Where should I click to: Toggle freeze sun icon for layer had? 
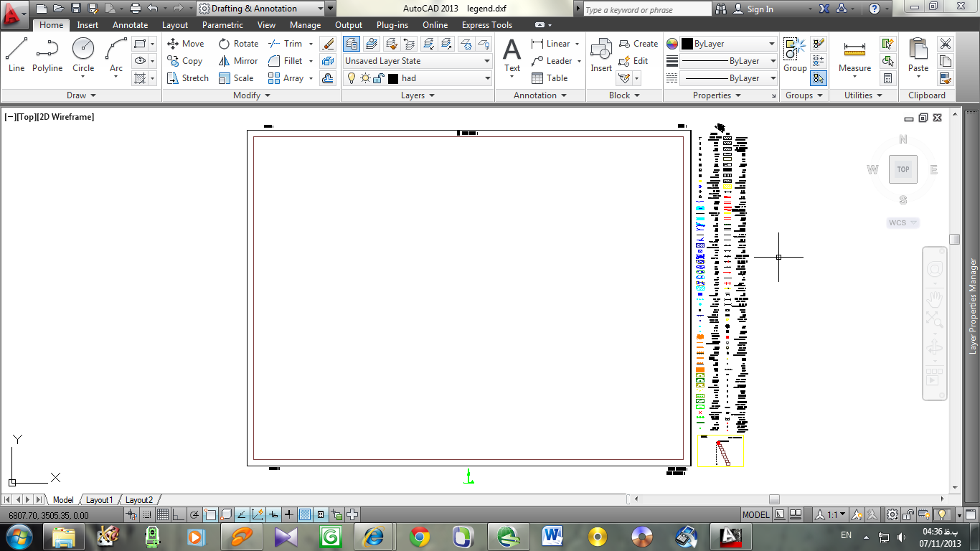click(x=365, y=78)
